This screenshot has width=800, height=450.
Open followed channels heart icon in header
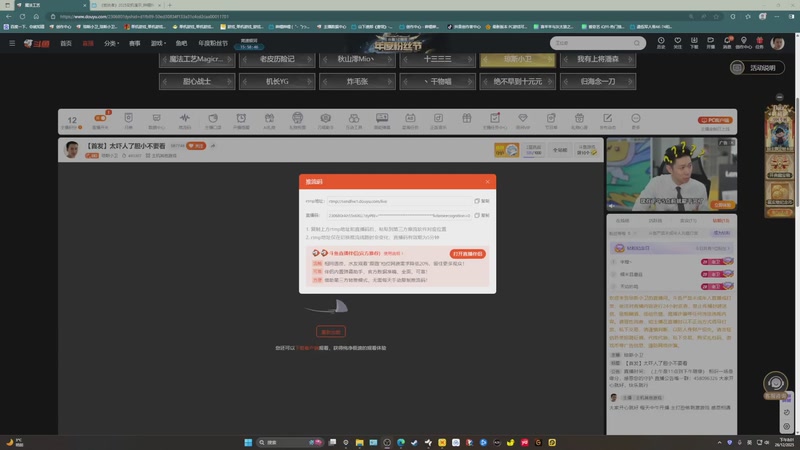677,42
